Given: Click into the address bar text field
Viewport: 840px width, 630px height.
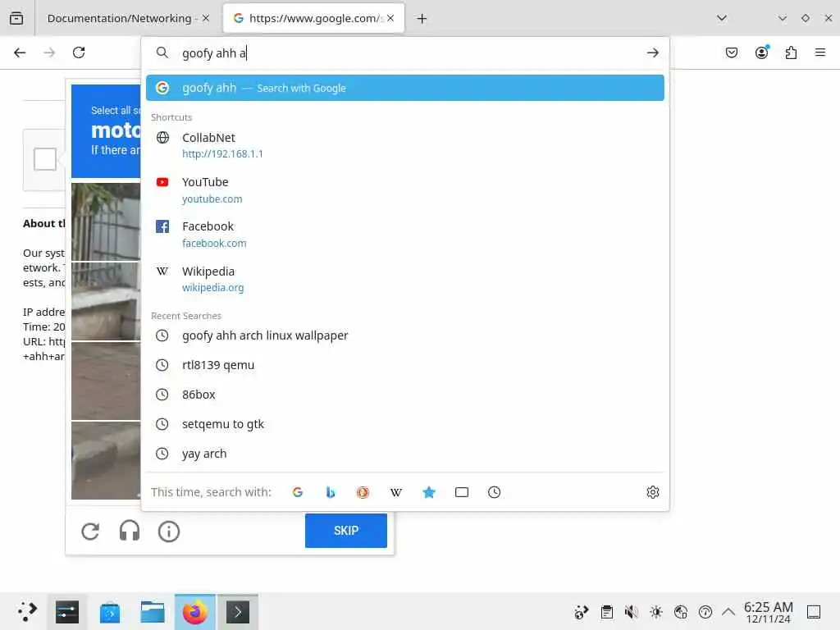Looking at the screenshot, I should tap(407, 53).
